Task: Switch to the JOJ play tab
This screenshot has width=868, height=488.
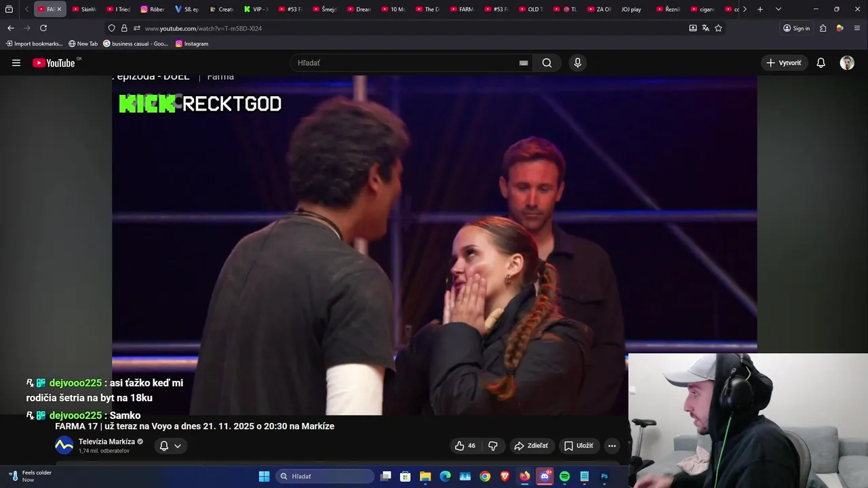Action: point(631,9)
